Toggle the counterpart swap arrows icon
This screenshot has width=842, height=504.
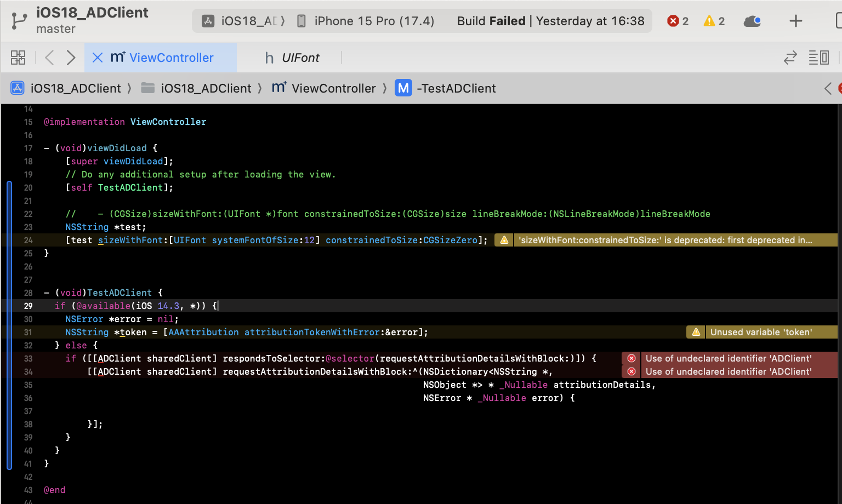click(790, 58)
